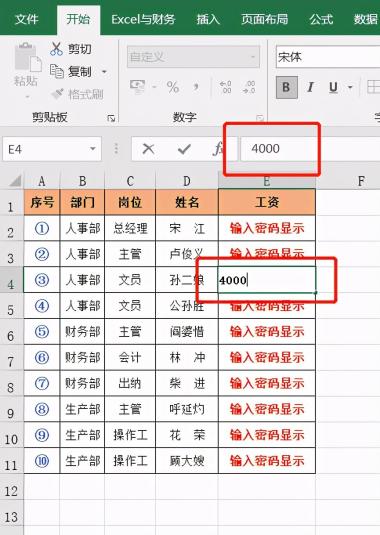This screenshot has width=380, height=535.
Task: Switch to the 插入 tab
Action: [x=208, y=19]
